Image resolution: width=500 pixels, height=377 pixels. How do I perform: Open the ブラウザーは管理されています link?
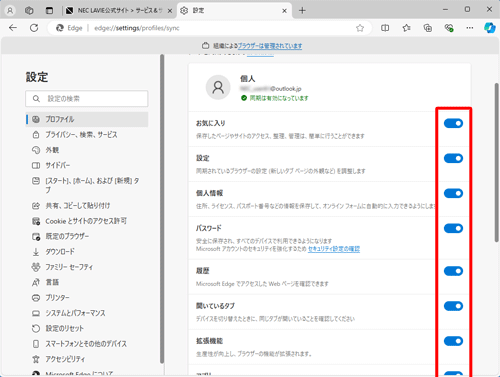pos(270,46)
